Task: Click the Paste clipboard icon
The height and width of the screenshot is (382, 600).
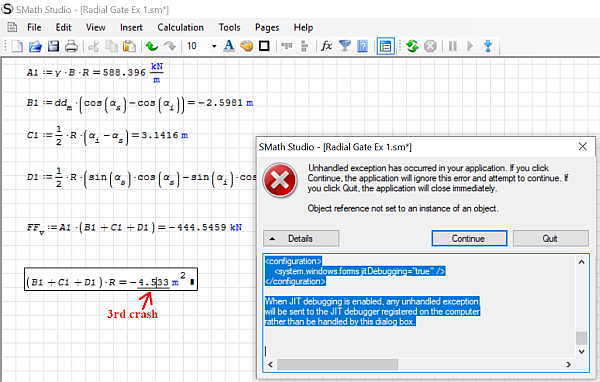Action: click(x=129, y=46)
